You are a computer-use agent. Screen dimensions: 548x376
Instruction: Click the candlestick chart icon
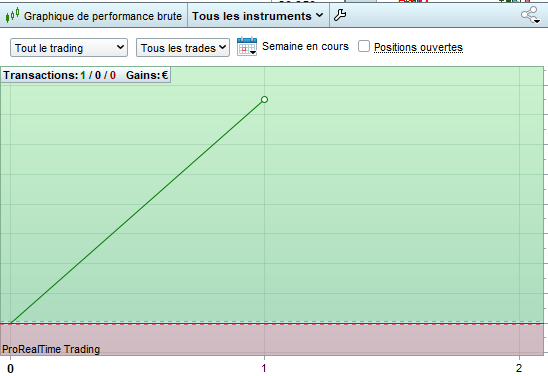(x=12, y=16)
